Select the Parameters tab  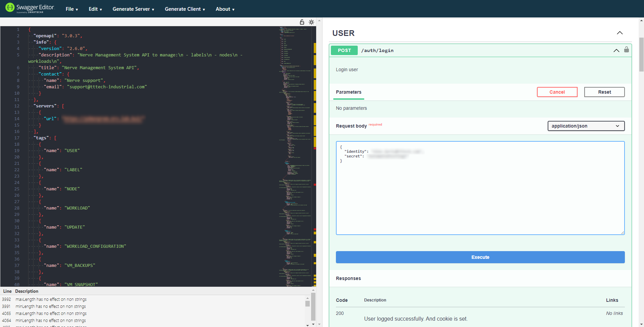pyautogui.click(x=348, y=92)
